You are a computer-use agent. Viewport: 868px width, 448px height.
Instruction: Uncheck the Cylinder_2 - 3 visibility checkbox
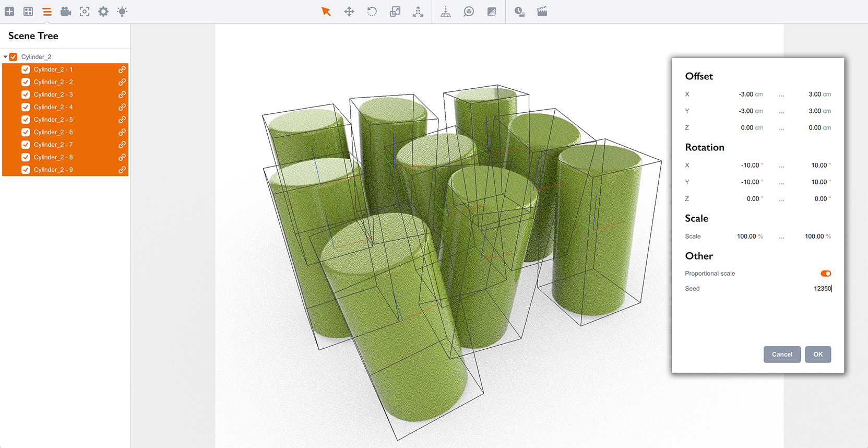coord(26,95)
